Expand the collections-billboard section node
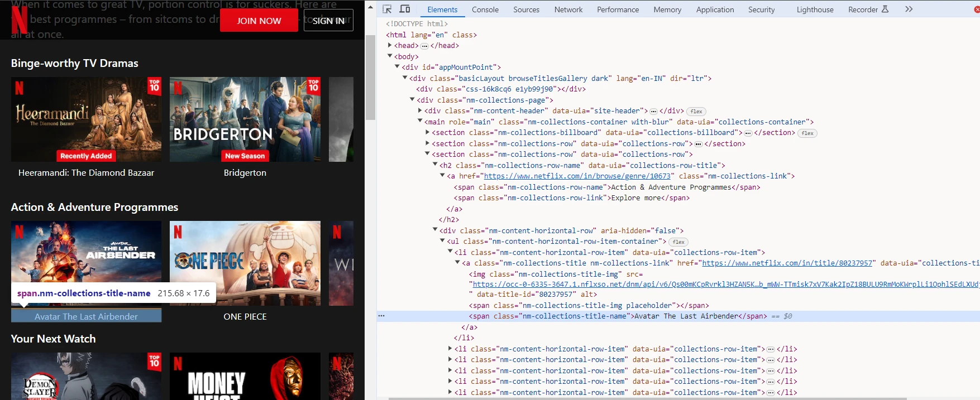The width and height of the screenshot is (980, 400). click(x=427, y=132)
